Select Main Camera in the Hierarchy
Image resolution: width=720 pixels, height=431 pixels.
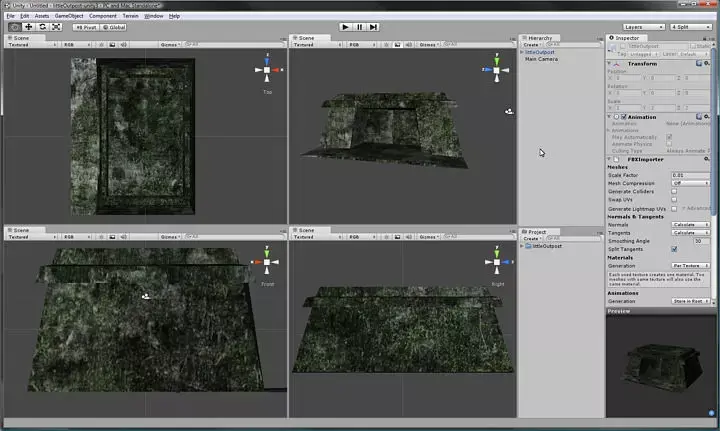coord(541,59)
